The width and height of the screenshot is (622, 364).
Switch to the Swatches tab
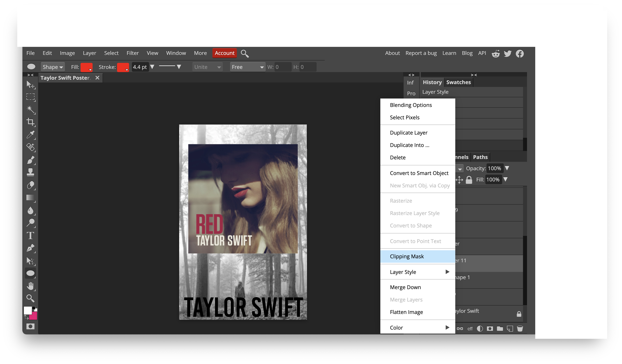(458, 82)
